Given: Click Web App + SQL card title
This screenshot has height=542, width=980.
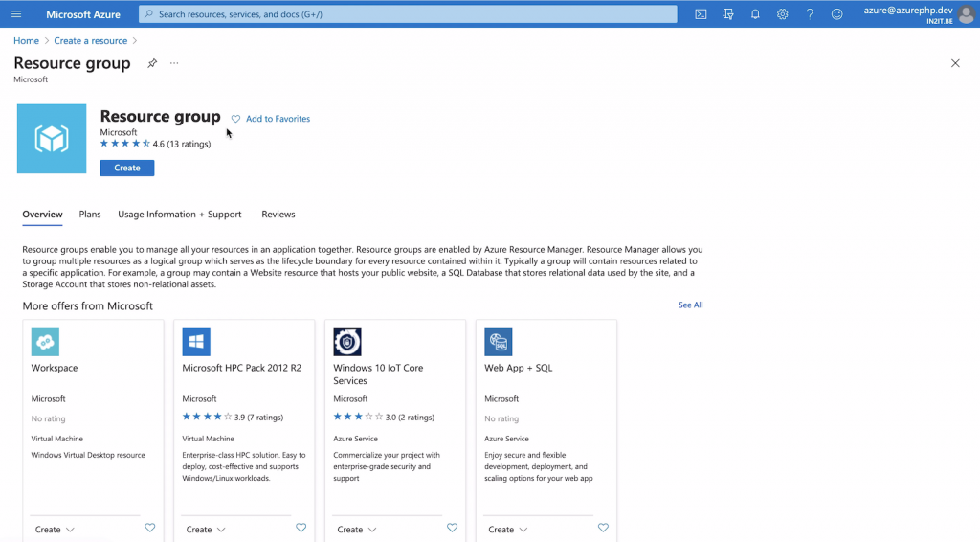Looking at the screenshot, I should (518, 368).
